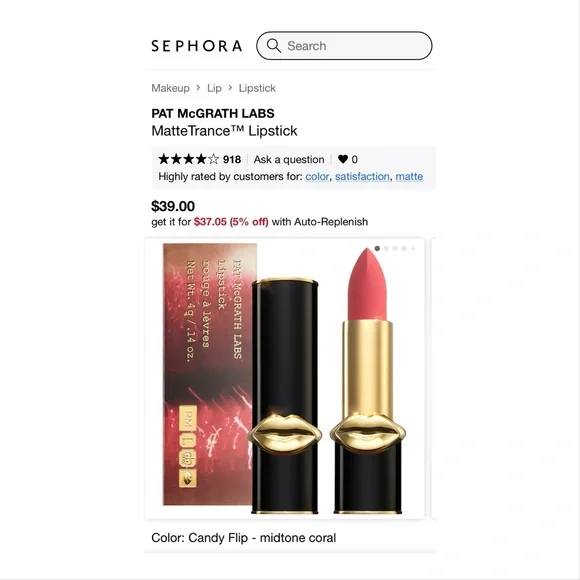Click the chevron after Makeup breadcrumb
580x580 pixels.
[198, 88]
